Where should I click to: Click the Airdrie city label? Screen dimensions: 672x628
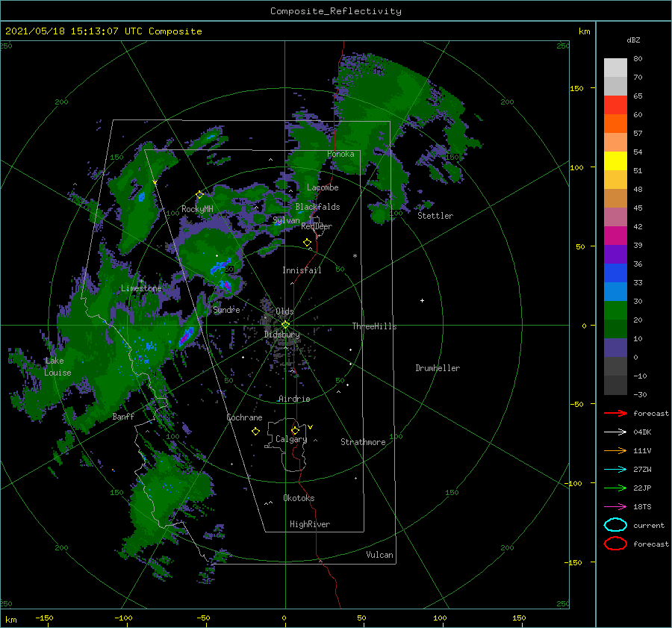pos(294,399)
